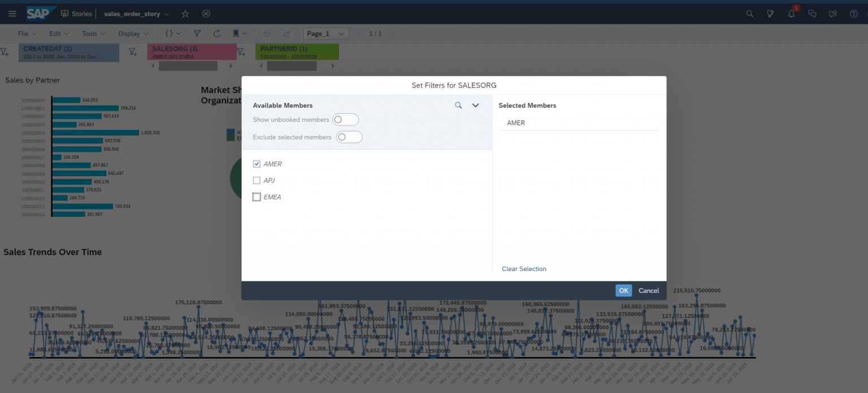Click the discussions chat bubble icon
This screenshot has height=393, width=868.
(812, 13)
